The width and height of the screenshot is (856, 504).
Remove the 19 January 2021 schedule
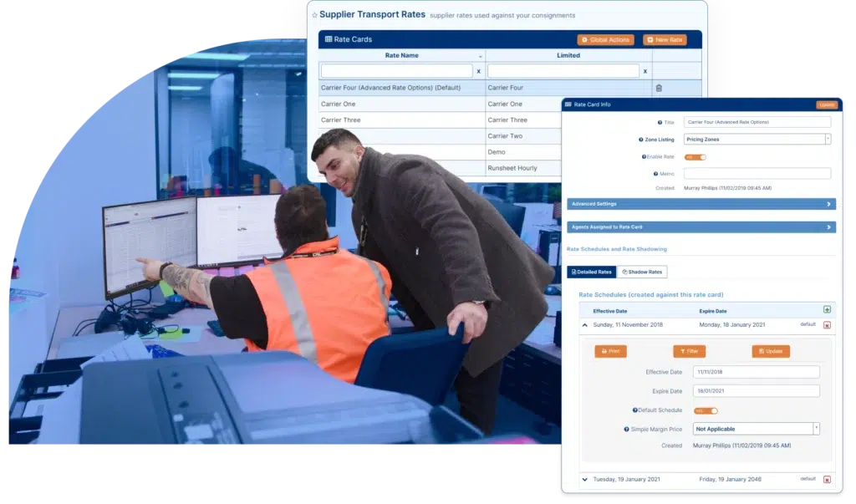pos(827,480)
